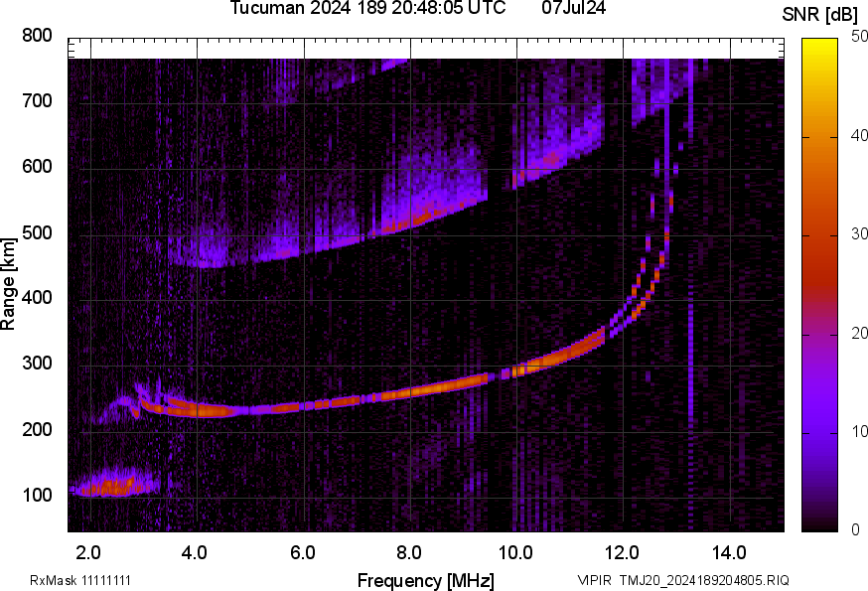Click the range tick label 500
Screen dimensions: 868x591
tap(37, 232)
